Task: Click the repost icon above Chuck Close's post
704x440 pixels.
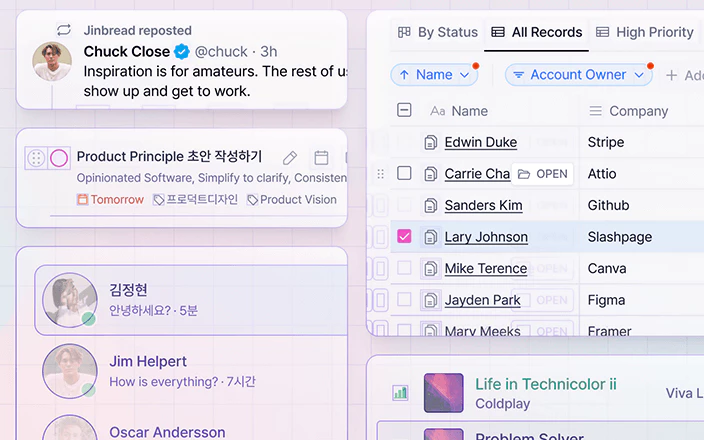Action: coord(64,31)
